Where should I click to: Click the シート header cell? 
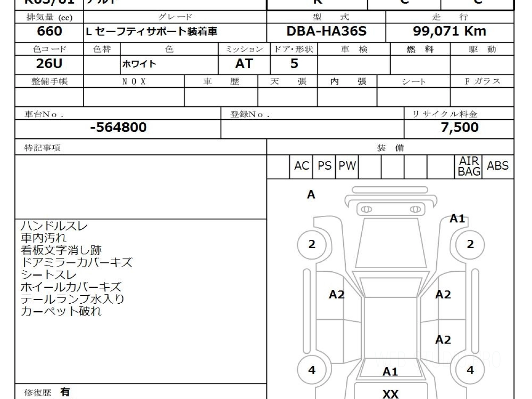coord(413,82)
